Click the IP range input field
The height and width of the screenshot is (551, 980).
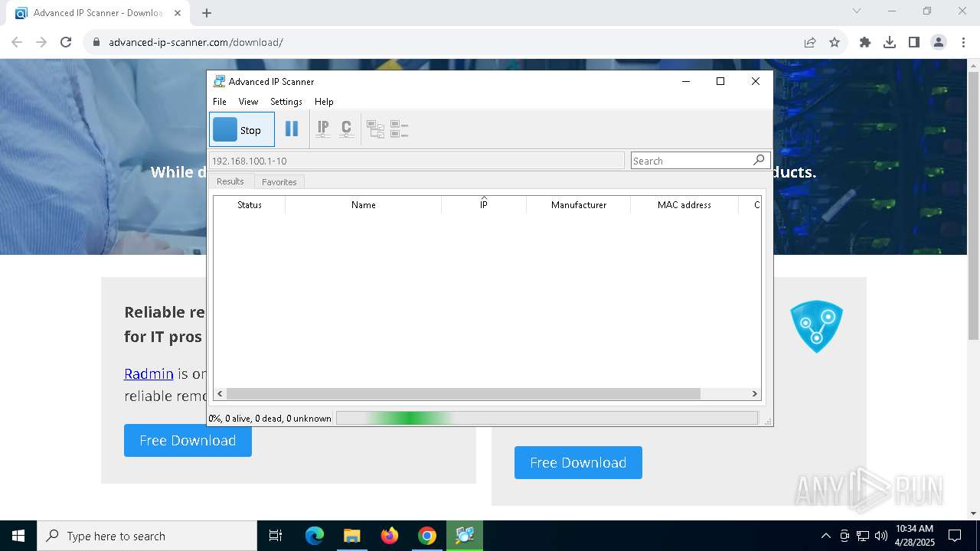pyautogui.click(x=416, y=161)
